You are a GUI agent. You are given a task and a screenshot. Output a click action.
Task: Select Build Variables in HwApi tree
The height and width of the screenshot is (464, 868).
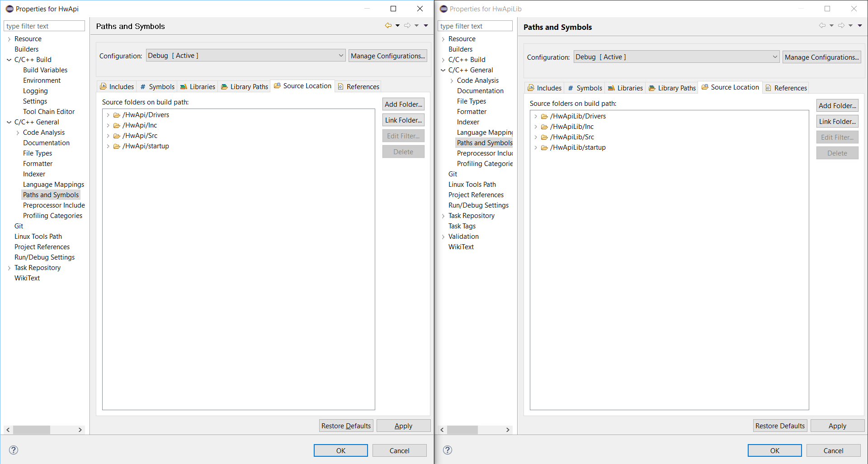point(45,70)
